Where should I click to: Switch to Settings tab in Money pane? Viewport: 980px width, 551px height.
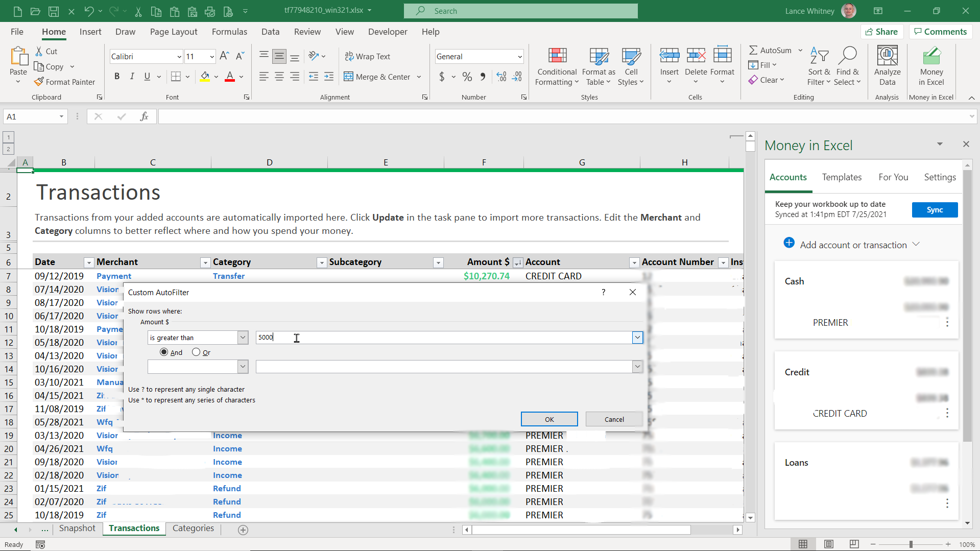point(940,177)
